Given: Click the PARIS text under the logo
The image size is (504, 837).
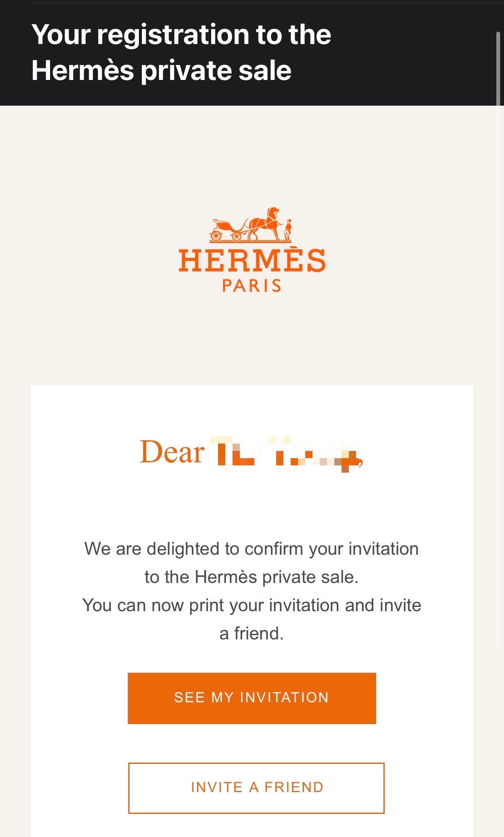Looking at the screenshot, I should [x=252, y=286].
